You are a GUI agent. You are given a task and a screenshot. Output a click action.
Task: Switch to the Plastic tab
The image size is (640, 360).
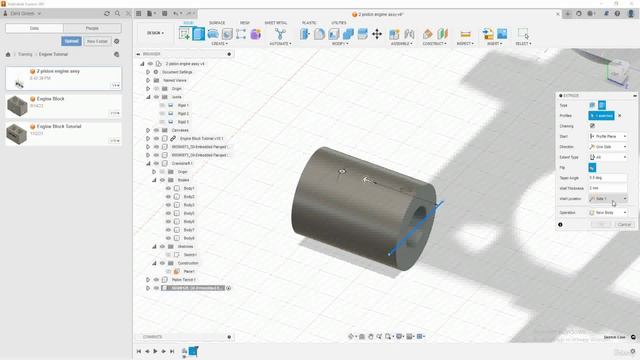click(x=309, y=23)
